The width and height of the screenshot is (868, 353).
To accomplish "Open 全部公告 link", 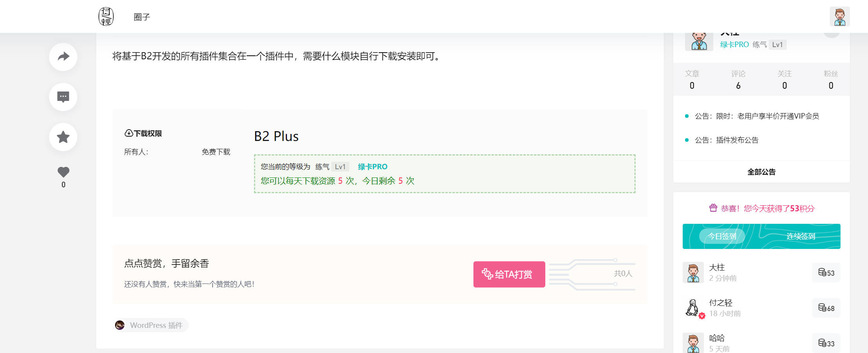I will [x=761, y=172].
